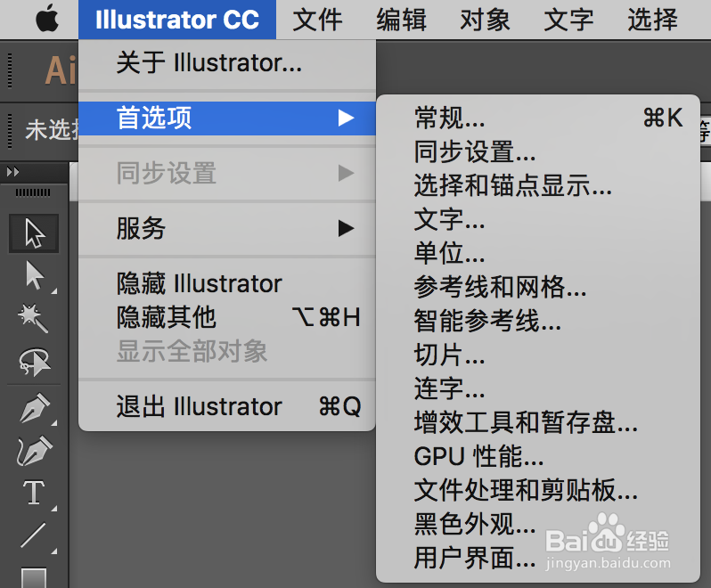This screenshot has height=588, width=711.
Task: Select the Selection tool (black arrow)
Action: [34, 233]
